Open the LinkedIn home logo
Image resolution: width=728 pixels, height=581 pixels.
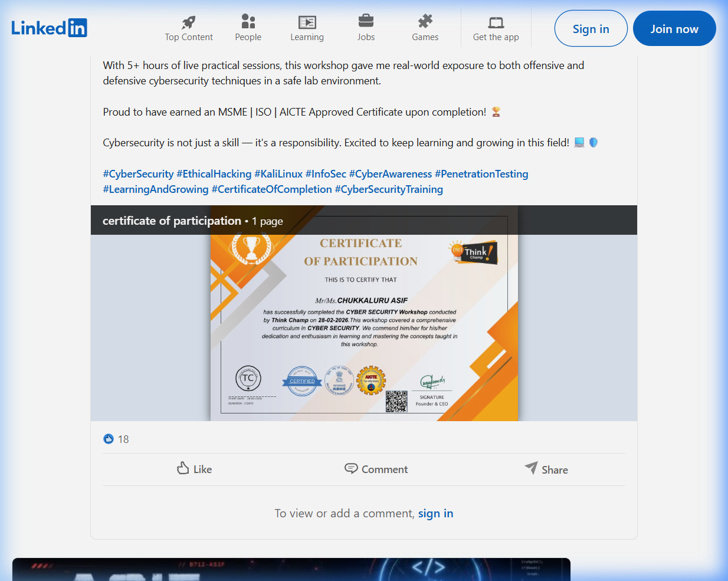click(50, 28)
